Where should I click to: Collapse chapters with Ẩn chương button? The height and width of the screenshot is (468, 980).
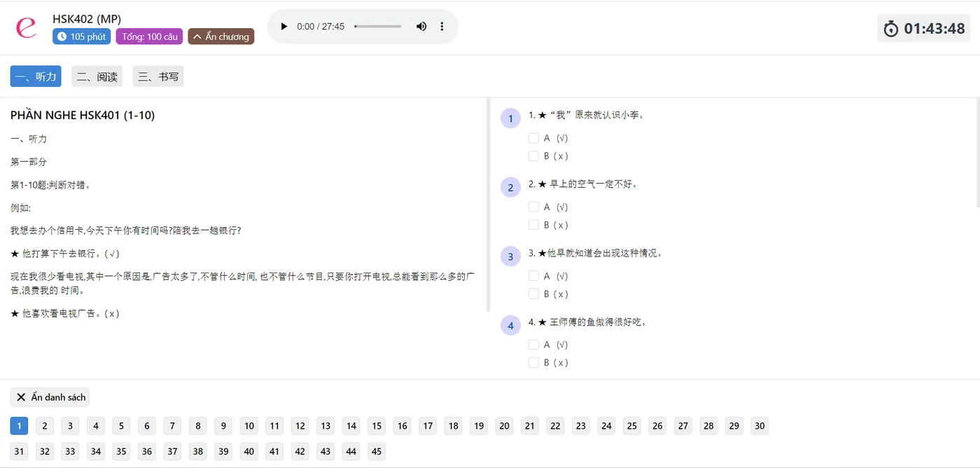220,36
